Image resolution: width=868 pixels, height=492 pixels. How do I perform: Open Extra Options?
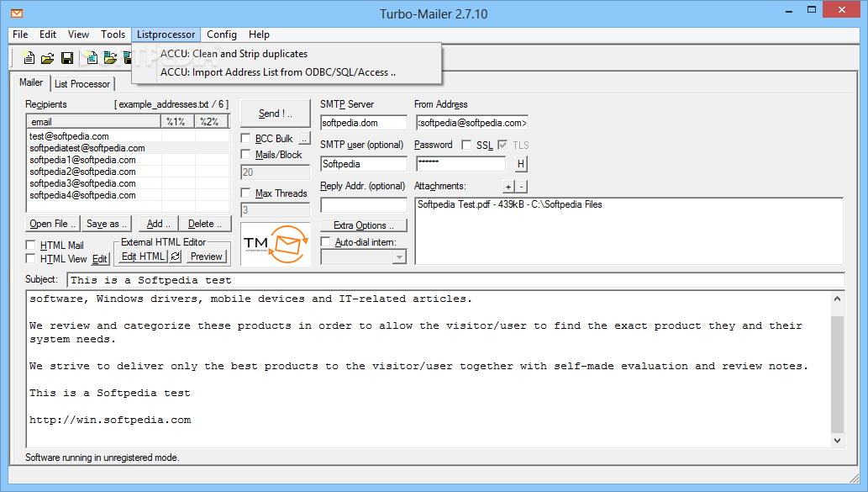click(x=364, y=225)
